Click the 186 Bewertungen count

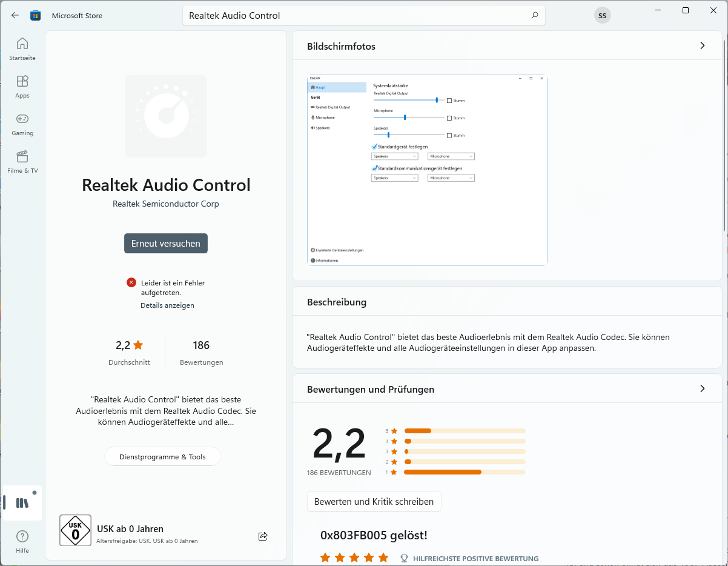[x=202, y=352]
